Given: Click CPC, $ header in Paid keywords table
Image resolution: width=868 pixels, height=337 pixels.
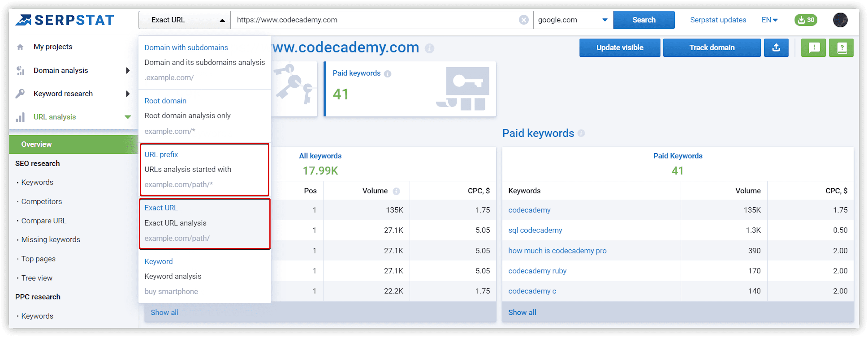Looking at the screenshot, I should [x=836, y=191].
